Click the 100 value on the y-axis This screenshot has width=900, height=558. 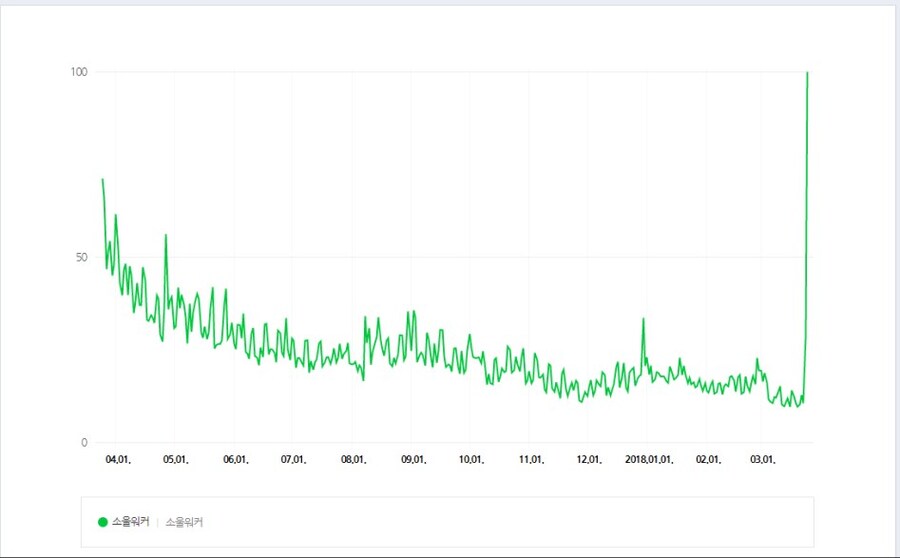[79, 72]
